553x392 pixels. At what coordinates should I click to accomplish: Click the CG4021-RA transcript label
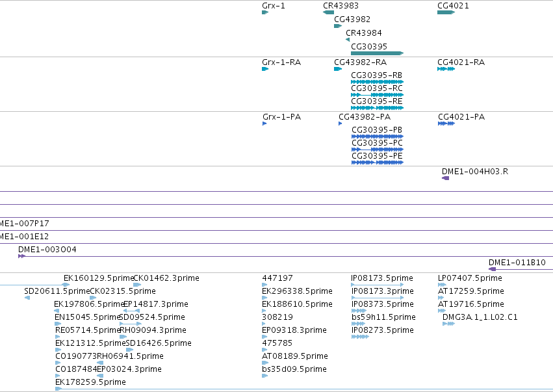[x=461, y=62]
